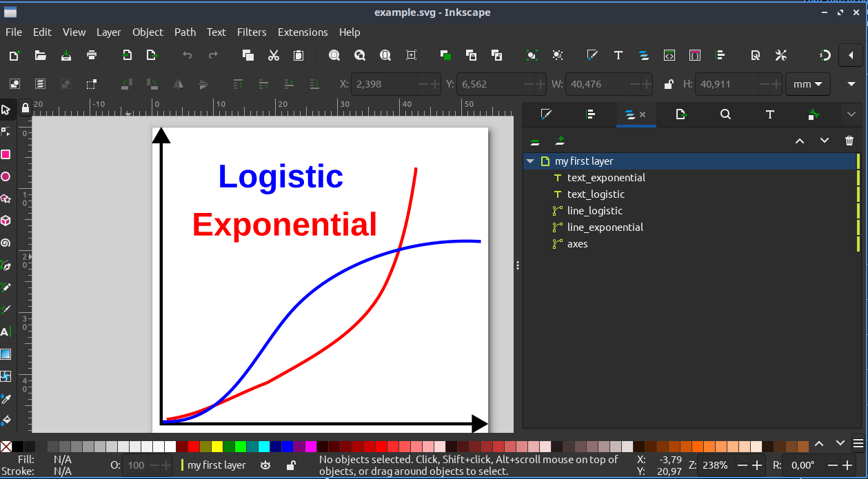
Task: Toggle visibility eye of current layer
Action: pos(265,465)
